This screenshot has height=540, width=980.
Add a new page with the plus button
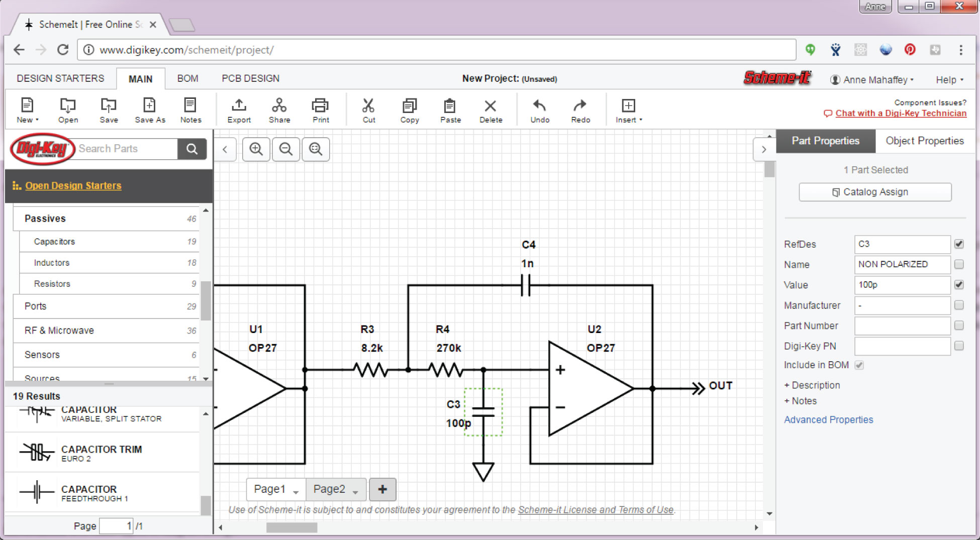382,489
